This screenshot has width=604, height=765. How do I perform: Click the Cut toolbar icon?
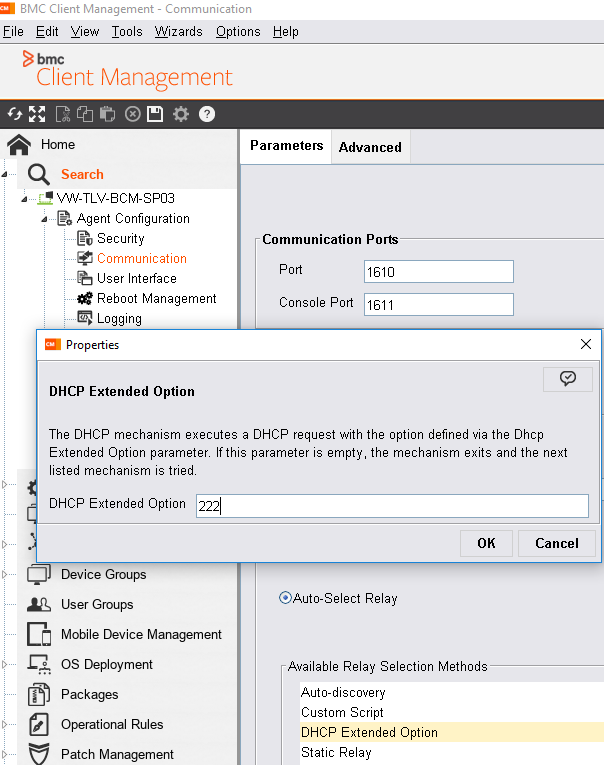(63, 114)
